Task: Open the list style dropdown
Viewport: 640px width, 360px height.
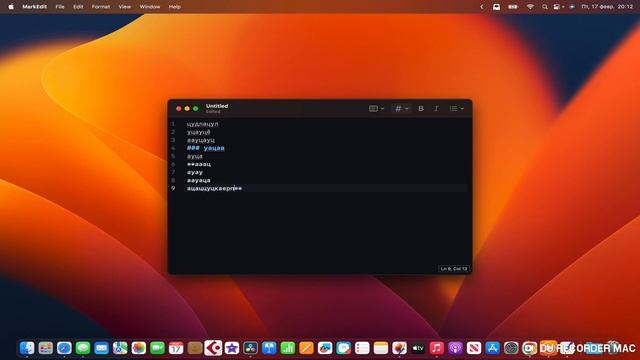Action: (456, 109)
